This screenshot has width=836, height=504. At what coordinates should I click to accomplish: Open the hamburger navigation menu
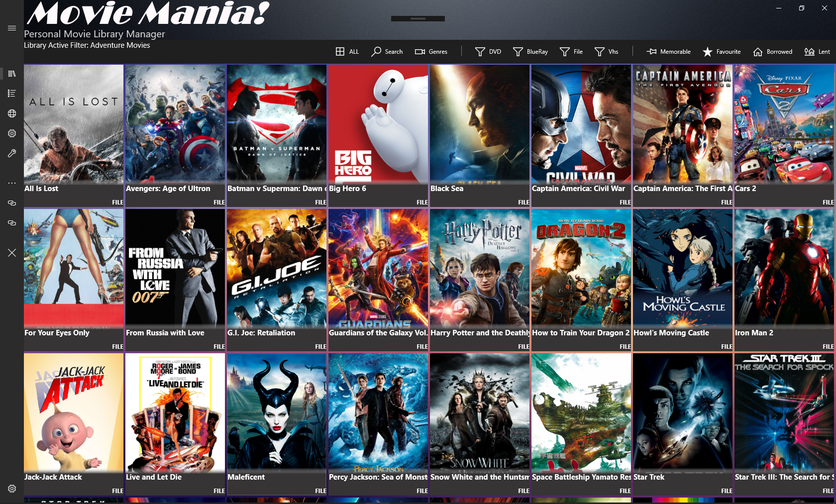pyautogui.click(x=12, y=28)
